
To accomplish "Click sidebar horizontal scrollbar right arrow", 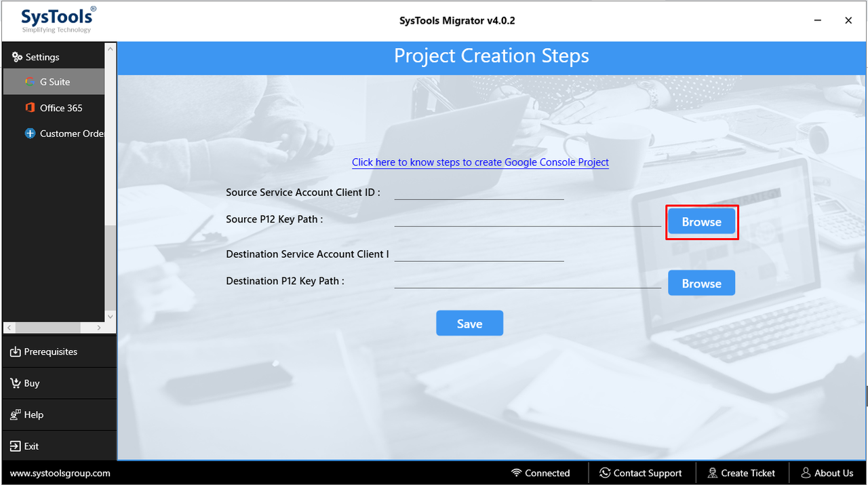I will [x=99, y=328].
